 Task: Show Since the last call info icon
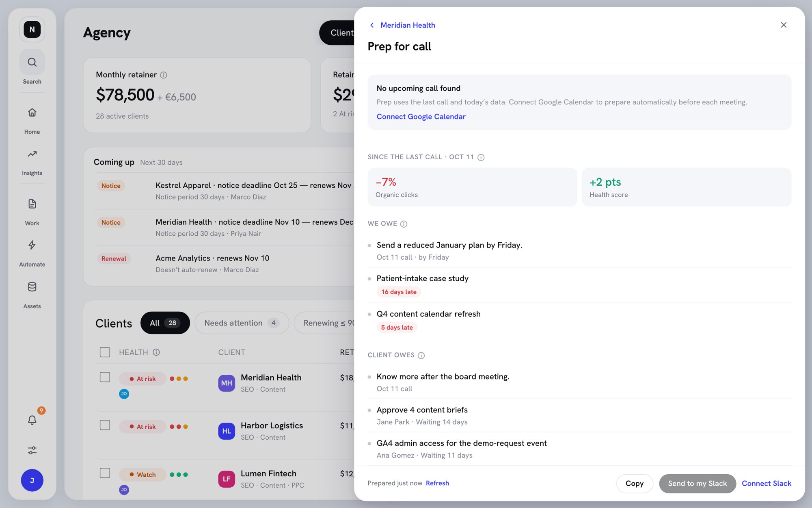pos(481,157)
